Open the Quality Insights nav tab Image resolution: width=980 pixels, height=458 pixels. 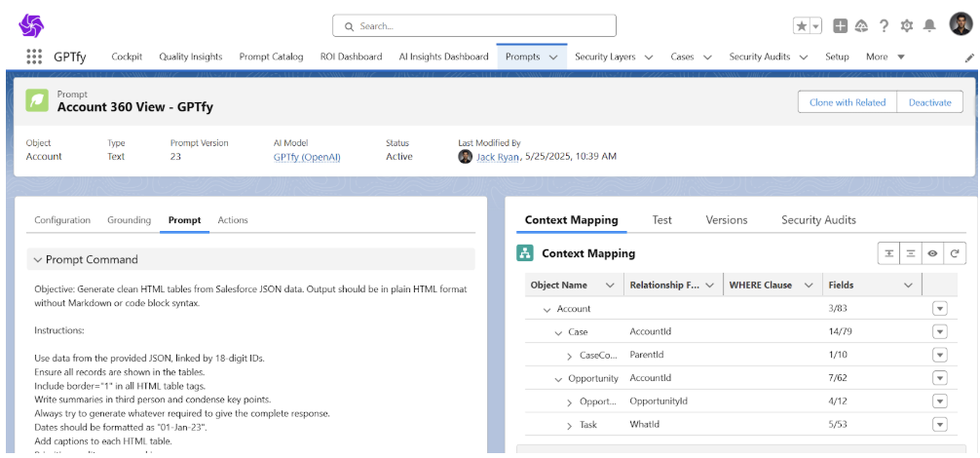pos(191,57)
